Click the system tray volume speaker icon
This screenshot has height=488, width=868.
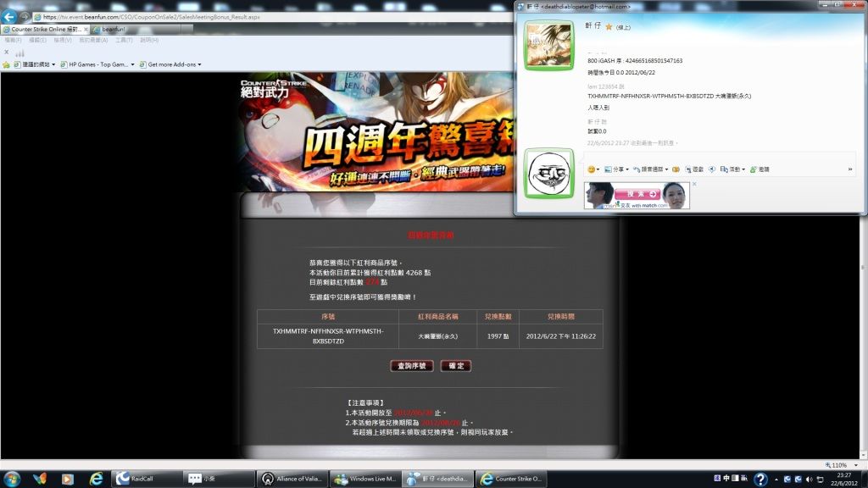point(810,480)
